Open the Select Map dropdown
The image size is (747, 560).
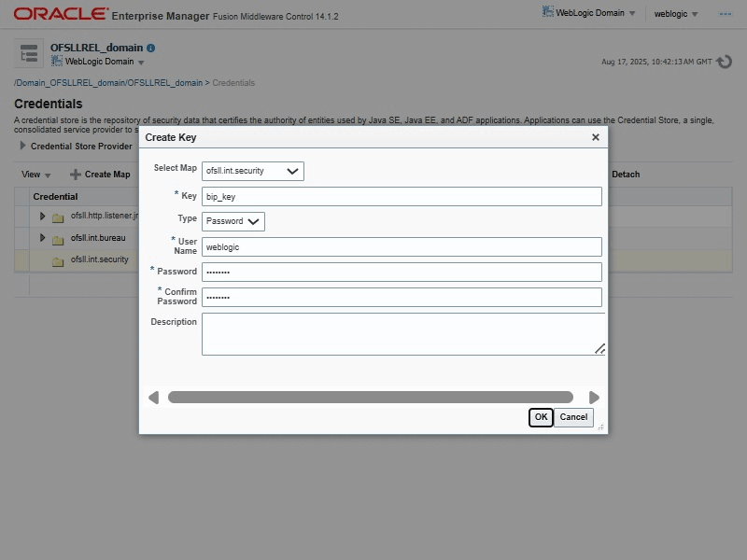pyautogui.click(x=253, y=171)
